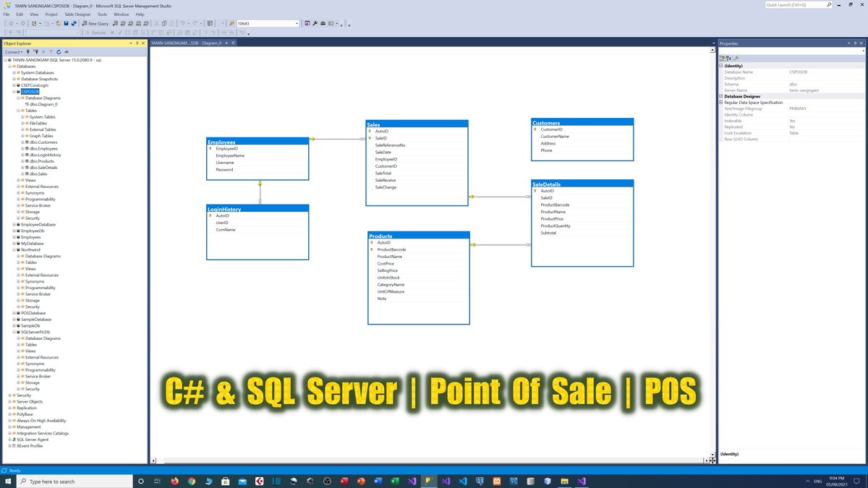
Task: Collapse the Database Designer section in Properties
Action: point(721,96)
